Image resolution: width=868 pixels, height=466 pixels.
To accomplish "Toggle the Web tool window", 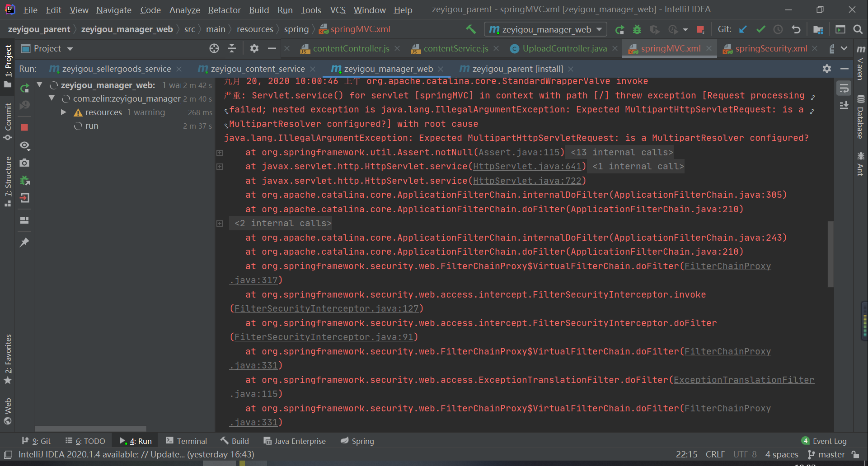I will [x=8, y=411].
